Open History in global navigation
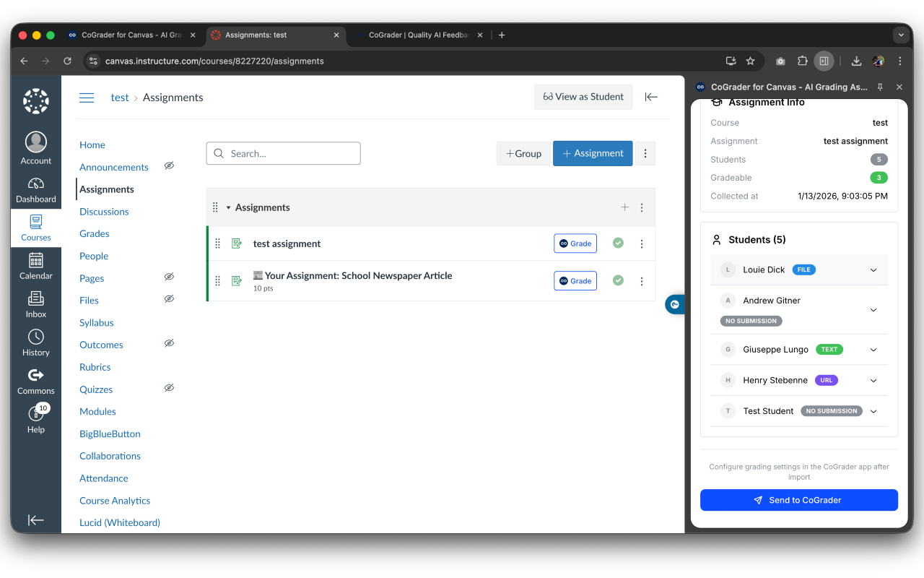This screenshot has height=578, width=924. (x=36, y=342)
